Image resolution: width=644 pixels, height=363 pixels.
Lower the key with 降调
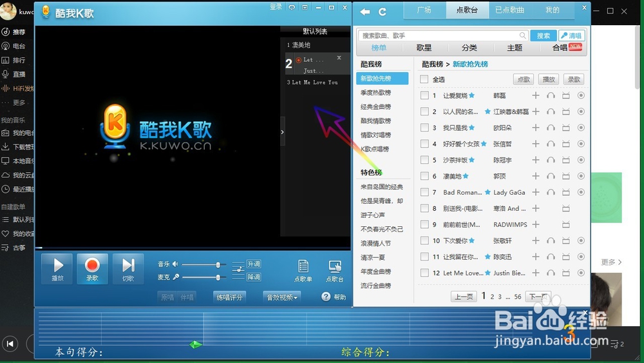pyautogui.click(x=253, y=277)
